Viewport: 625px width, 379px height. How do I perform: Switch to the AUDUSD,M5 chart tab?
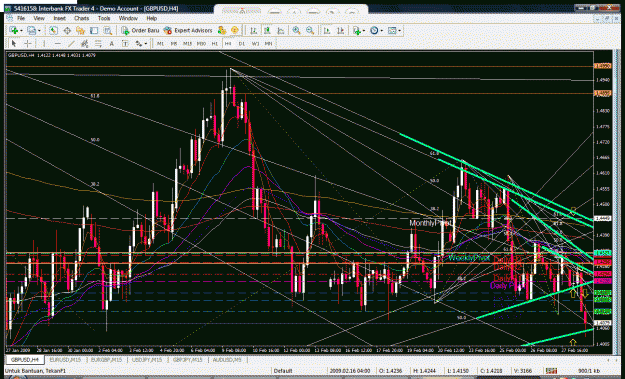[227, 359]
